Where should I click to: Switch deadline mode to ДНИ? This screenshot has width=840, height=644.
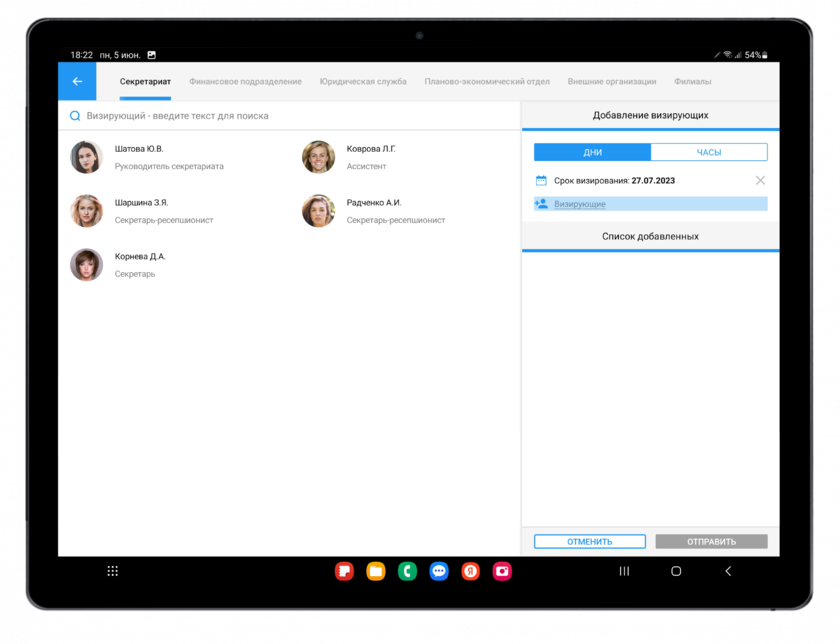point(592,153)
